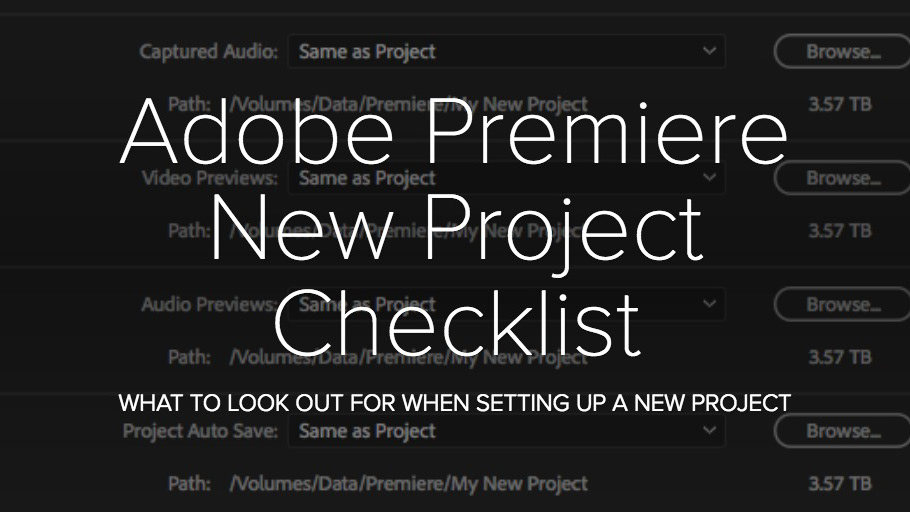Click the Captured Audio dropdown chevron arrow
This screenshot has height=512, width=910.
[709, 51]
